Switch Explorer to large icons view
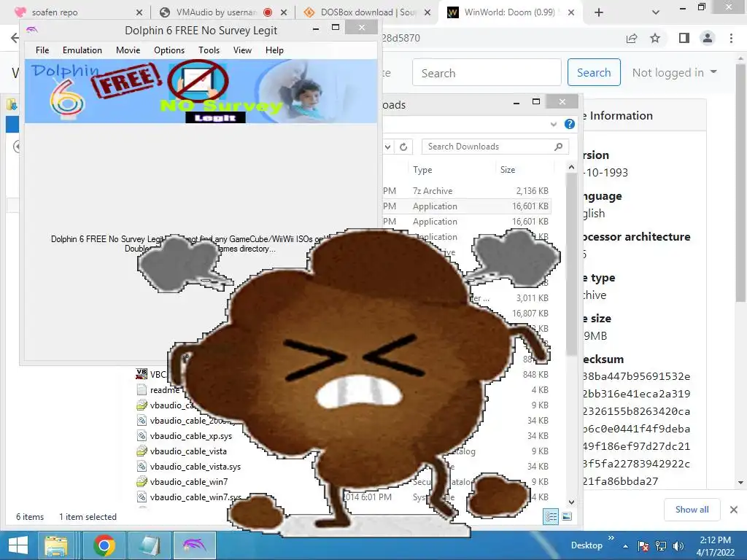This screenshot has width=747, height=560. [x=567, y=517]
